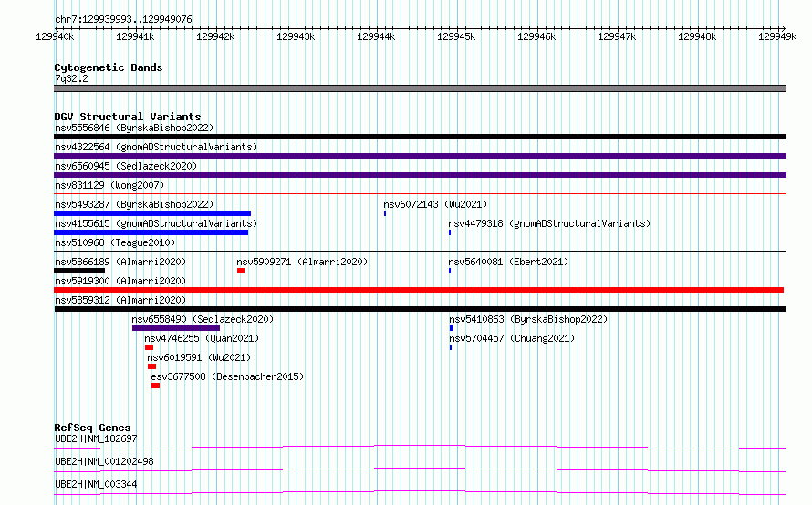
Task: Click the magenta intron line under UBE2H|NM_182697
Action: coord(420,447)
